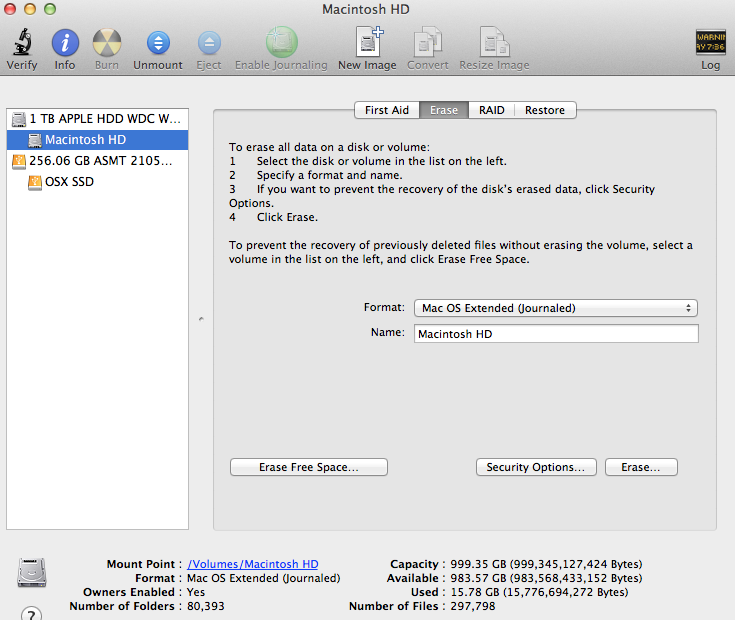Select the 256.06 GB ASMT disk
This screenshot has width=735, height=620.
tap(98, 161)
